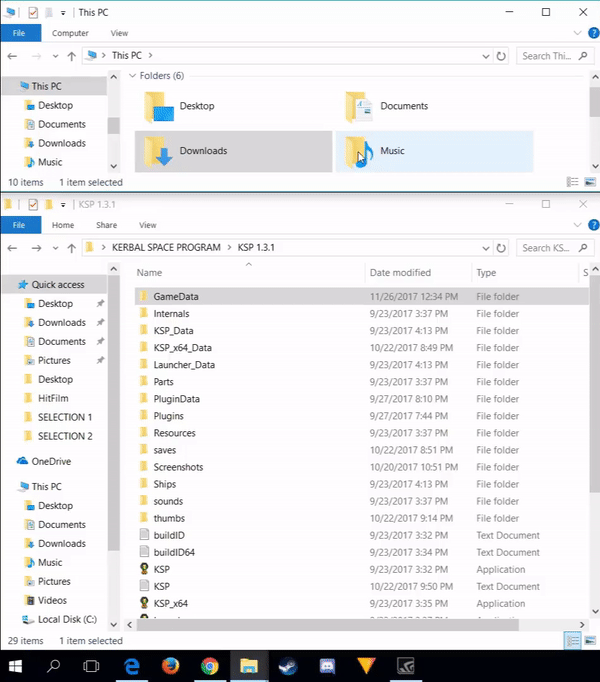Viewport: 600px width, 682px height.
Task: Refresh the This PC window
Action: pos(501,56)
